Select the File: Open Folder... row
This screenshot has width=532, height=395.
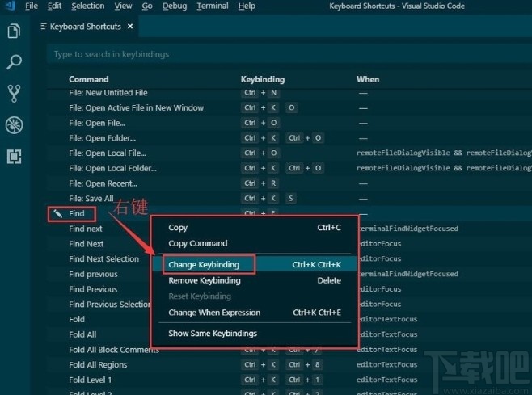coord(289,138)
